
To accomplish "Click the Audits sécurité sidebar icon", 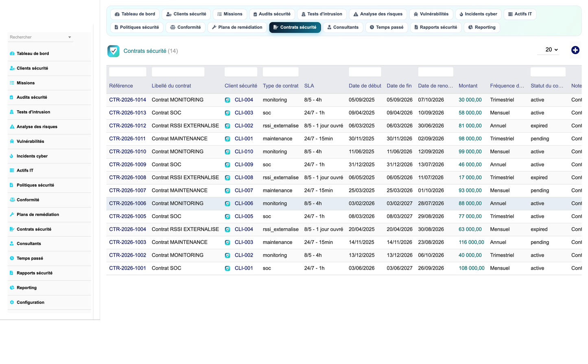I will (12, 98).
